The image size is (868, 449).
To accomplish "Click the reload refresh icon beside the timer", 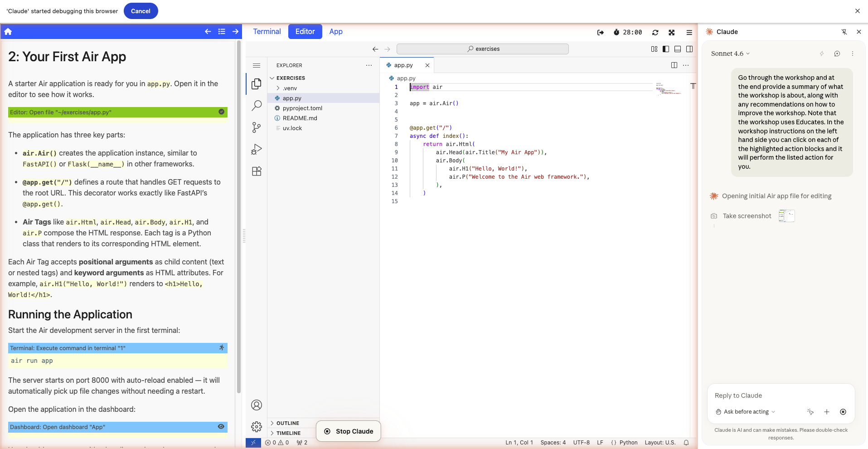I will [655, 32].
